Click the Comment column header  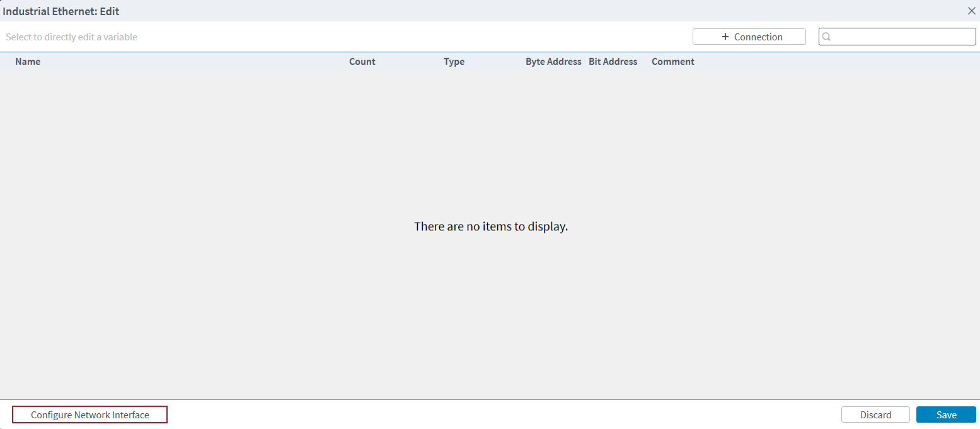(x=673, y=62)
